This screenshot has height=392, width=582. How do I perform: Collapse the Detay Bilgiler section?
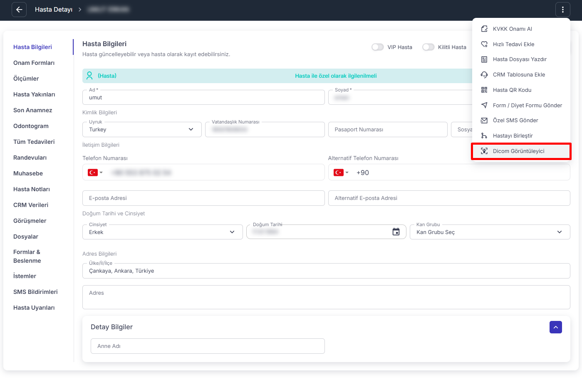[x=556, y=327]
